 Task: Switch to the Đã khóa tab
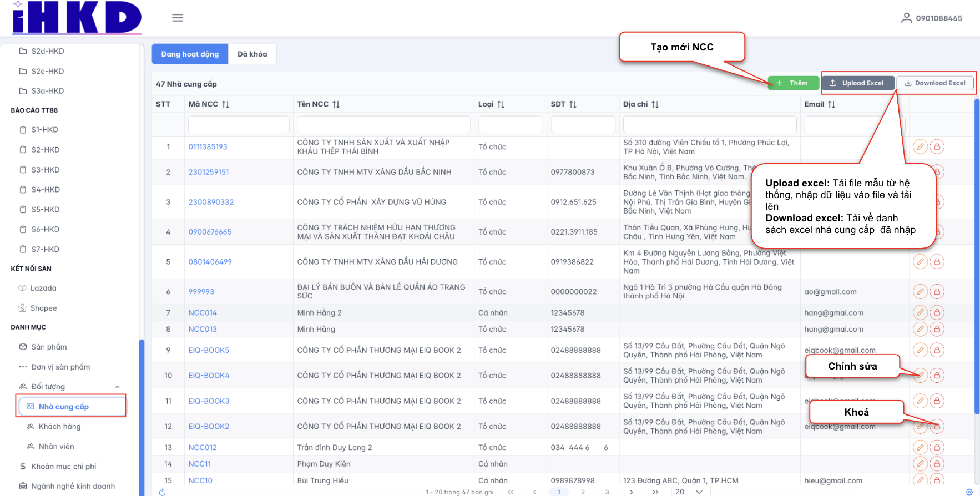coord(252,54)
